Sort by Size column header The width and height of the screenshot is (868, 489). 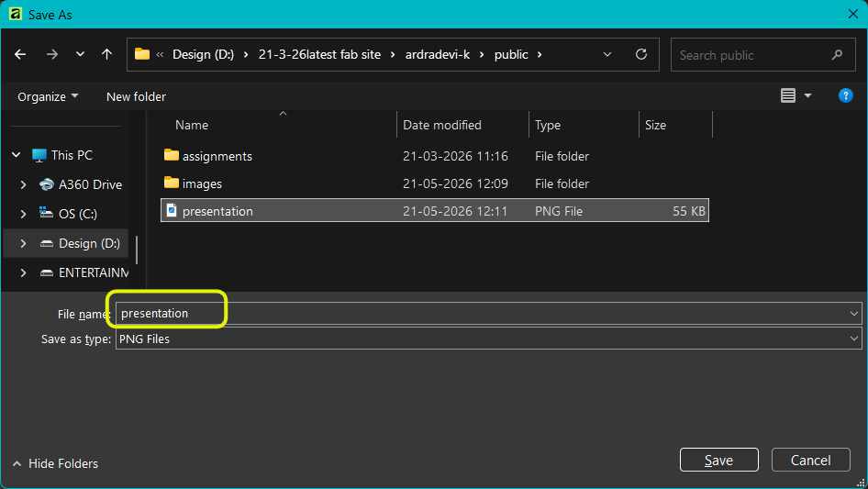(655, 125)
